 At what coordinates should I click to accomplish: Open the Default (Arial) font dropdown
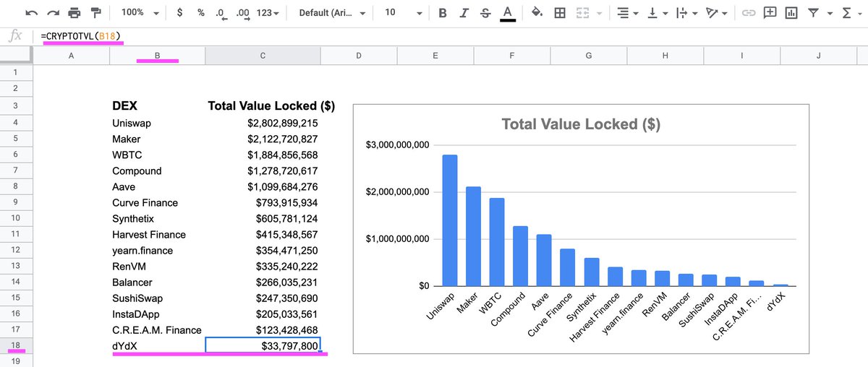coord(331,13)
